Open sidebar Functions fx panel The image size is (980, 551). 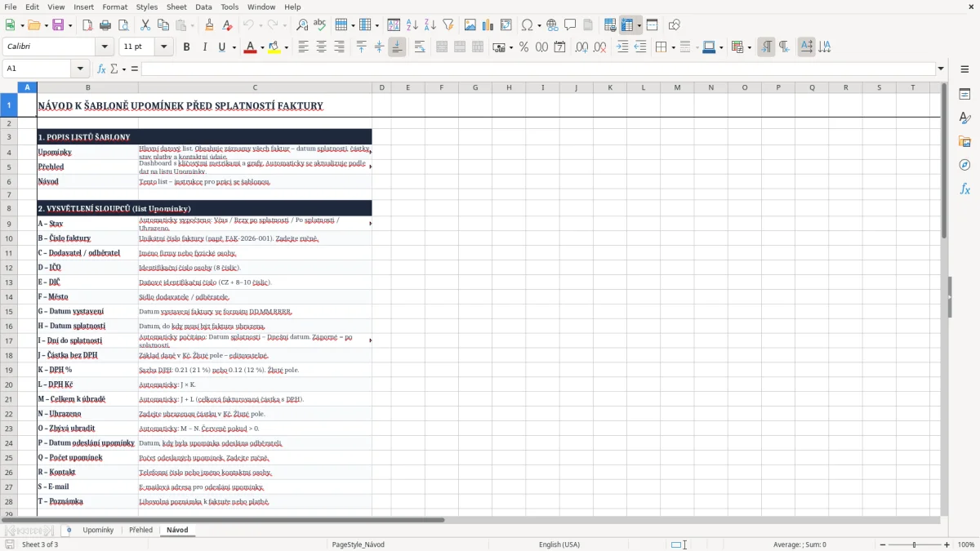pos(964,189)
